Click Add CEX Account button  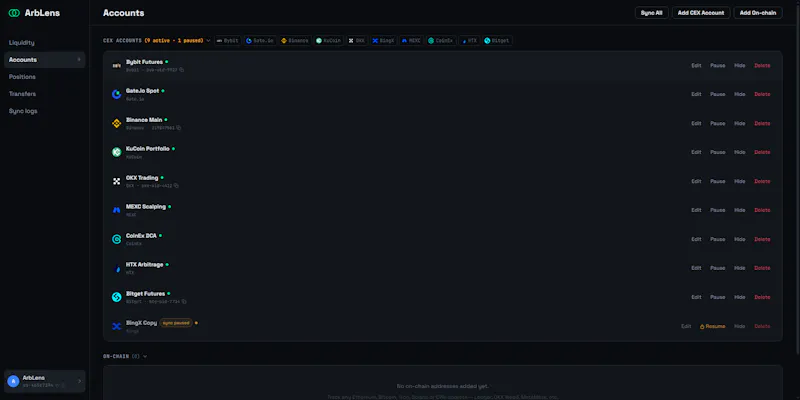(x=701, y=13)
